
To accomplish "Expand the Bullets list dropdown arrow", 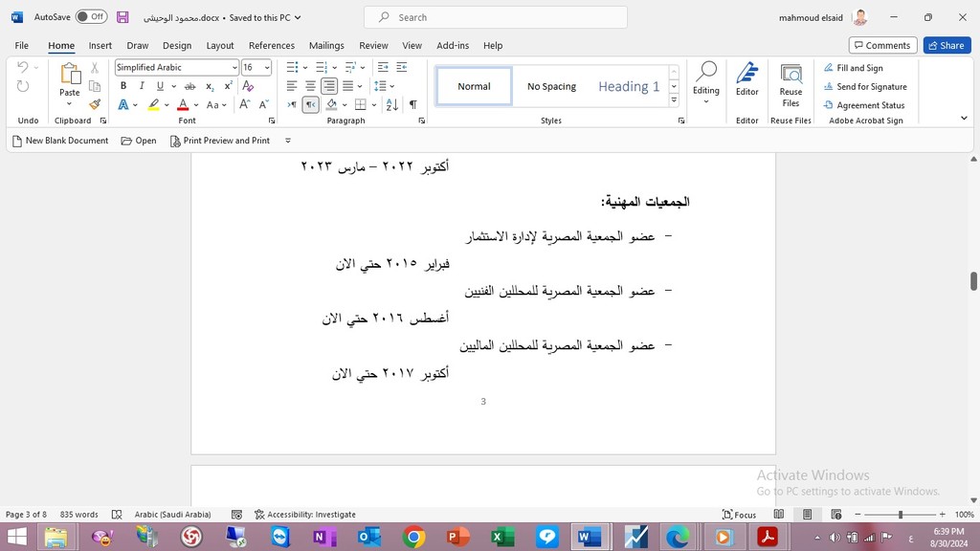I will (x=305, y=68).
